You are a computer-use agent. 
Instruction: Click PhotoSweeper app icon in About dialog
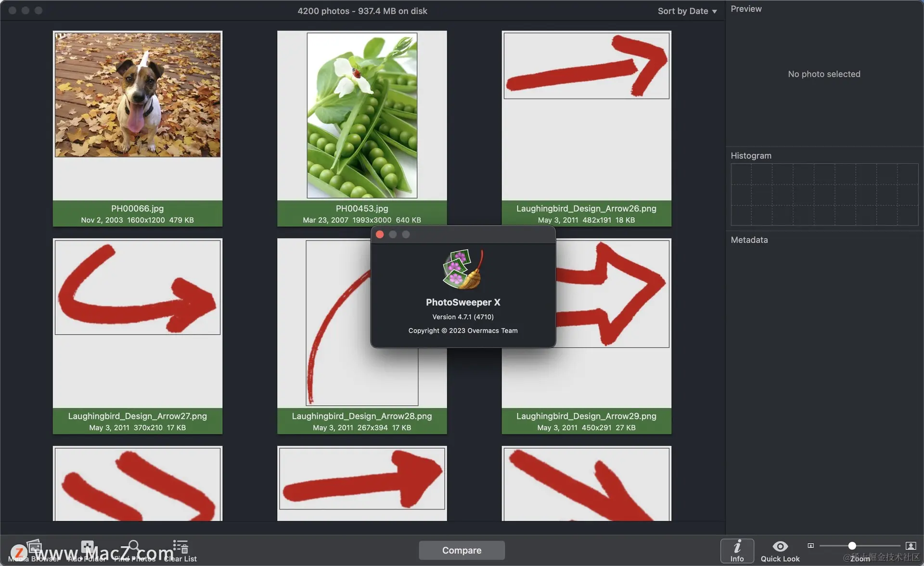click(463, 270)
